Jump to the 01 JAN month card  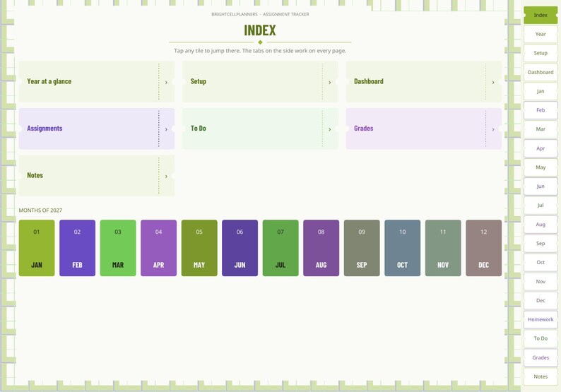click(37, 248)
